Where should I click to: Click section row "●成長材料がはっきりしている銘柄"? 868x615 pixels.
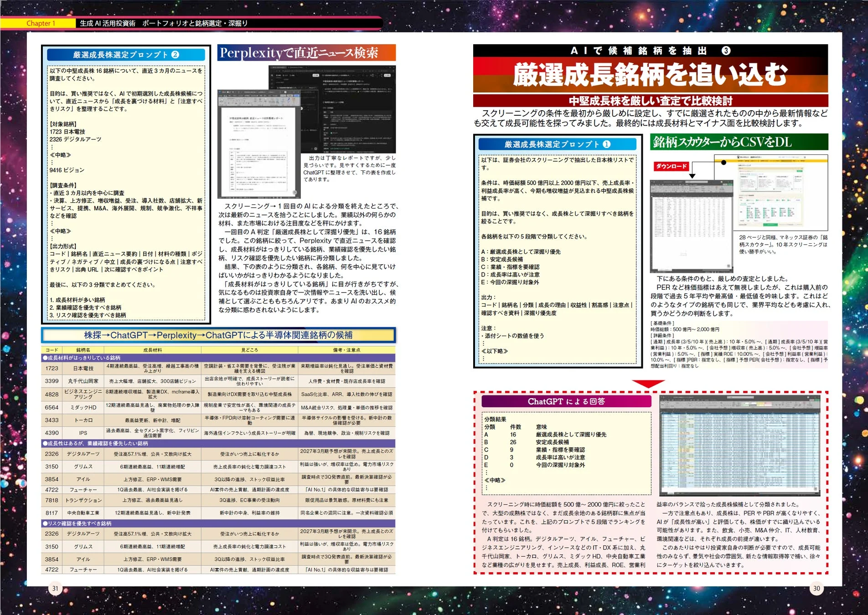pos(218,358)
